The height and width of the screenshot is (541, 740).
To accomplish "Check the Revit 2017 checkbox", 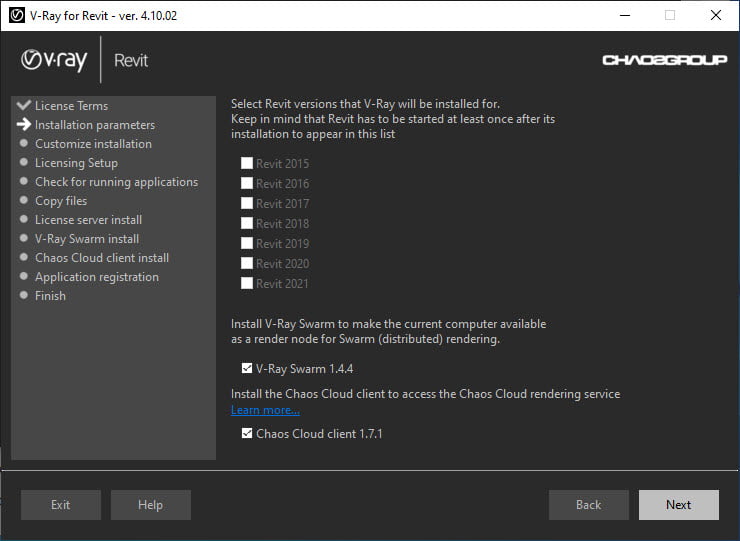I will [x=247, y=203].
